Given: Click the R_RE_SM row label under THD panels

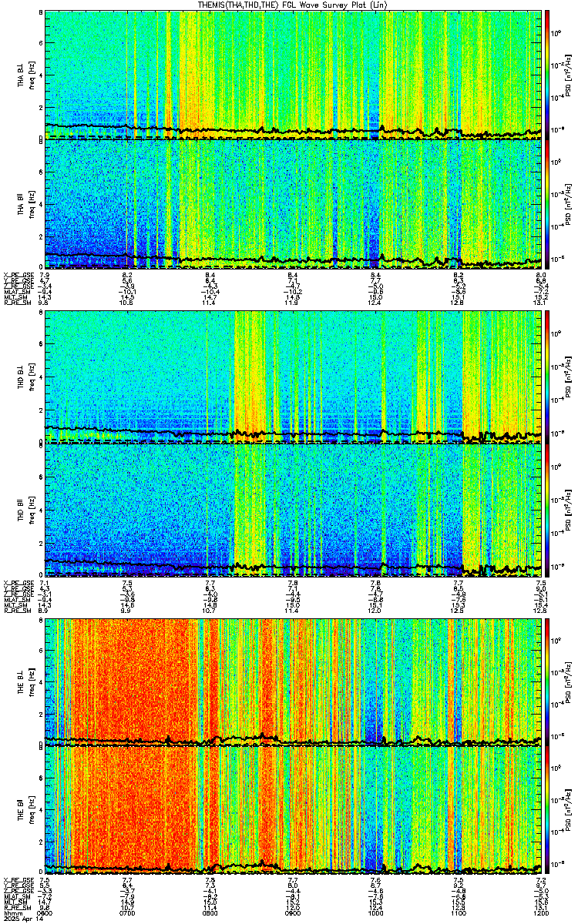Looking at the screenshot, I should pos(16,611).
